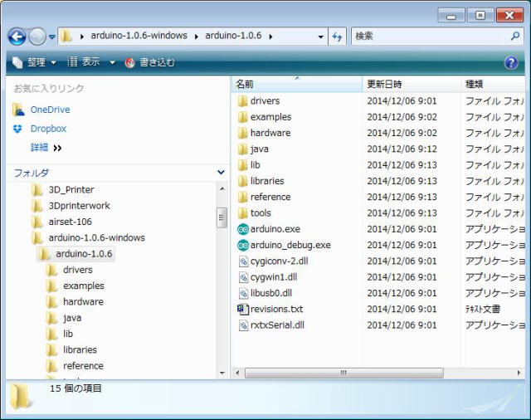The width and height of the screenshot is (531, 420).
Task: Select lib subfolder in folder tree
Action: tap(68, 334)
